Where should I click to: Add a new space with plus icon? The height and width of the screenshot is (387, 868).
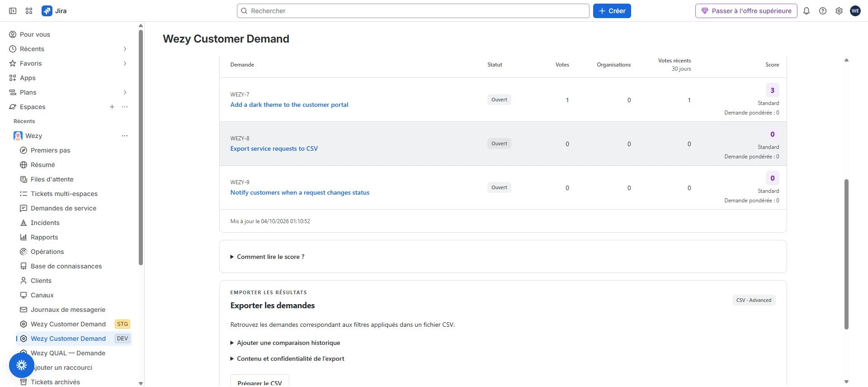pos(112,107)
